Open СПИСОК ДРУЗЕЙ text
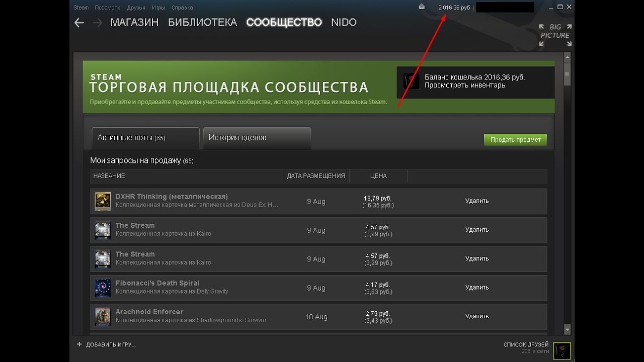This screenshot has height=362, width=644. tap(526, 345)
